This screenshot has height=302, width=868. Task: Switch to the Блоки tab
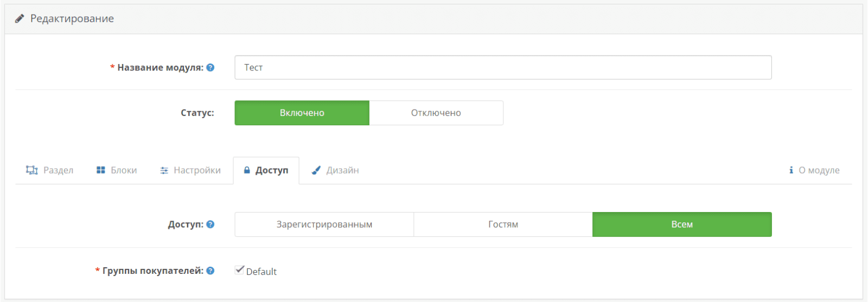pos(117,170)
